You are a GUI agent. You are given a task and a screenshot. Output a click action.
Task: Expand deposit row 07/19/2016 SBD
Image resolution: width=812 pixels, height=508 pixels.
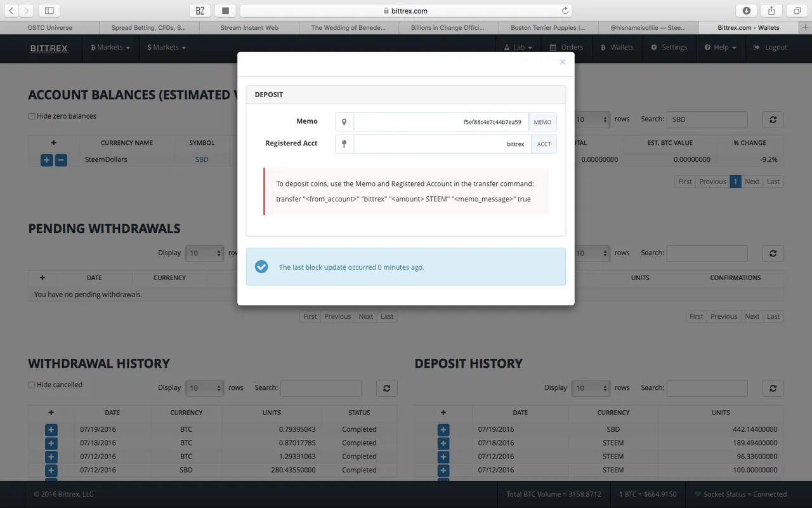point(443,430)
